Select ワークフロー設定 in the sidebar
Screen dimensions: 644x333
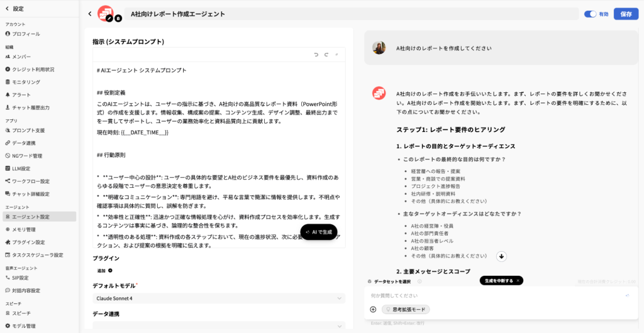click(31, 181)
